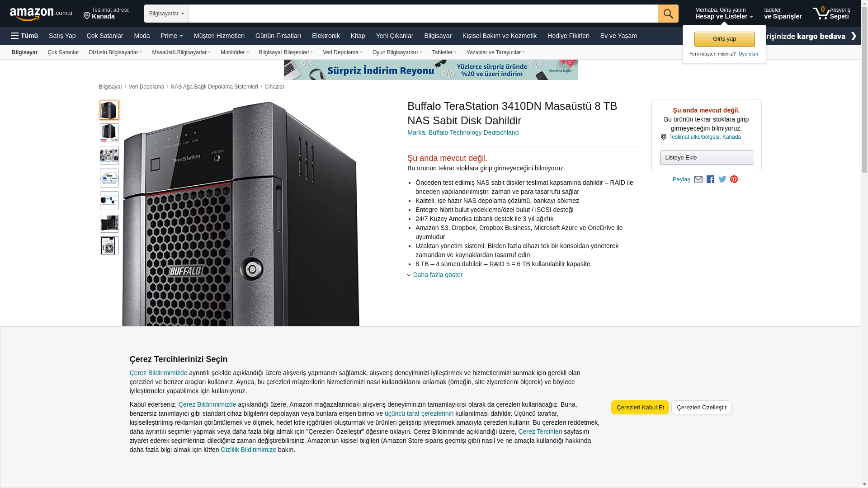The height and width of the screenshot is (488, 868).
Task: Open the Gizlilik Bildirimimize link
Action: click(x=248, y=450)
